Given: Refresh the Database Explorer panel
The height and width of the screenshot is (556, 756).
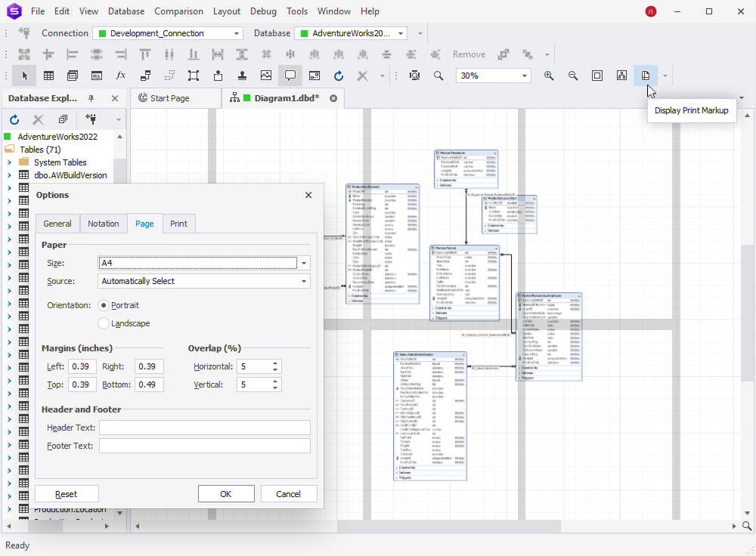Looking at the screenshot, I should click(x=14, y=119).
